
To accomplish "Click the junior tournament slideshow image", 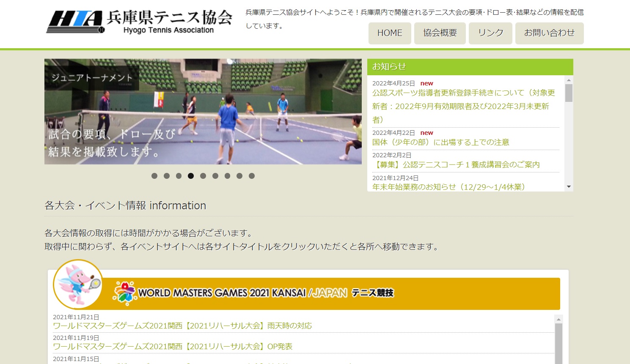I will [x=203, y=112].
